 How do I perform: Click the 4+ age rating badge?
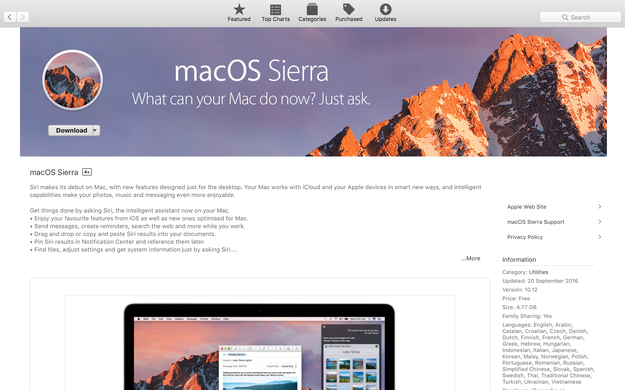coord(87,172)
